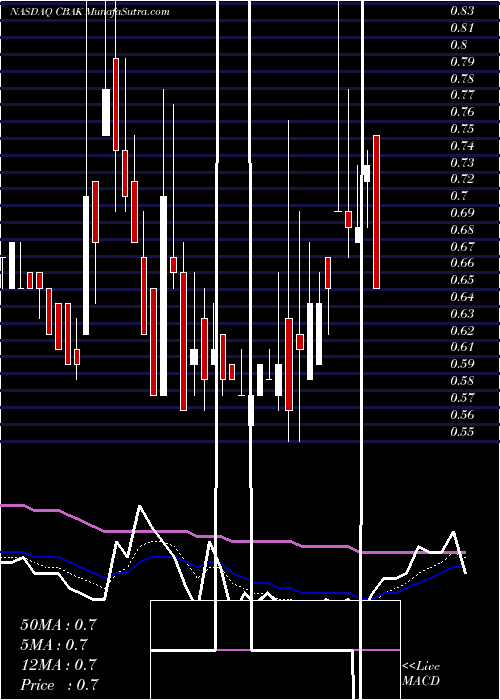Screen dimensions: 500x700
Task: Pick the 0.77 price axis label
Action: coord(462,95)
